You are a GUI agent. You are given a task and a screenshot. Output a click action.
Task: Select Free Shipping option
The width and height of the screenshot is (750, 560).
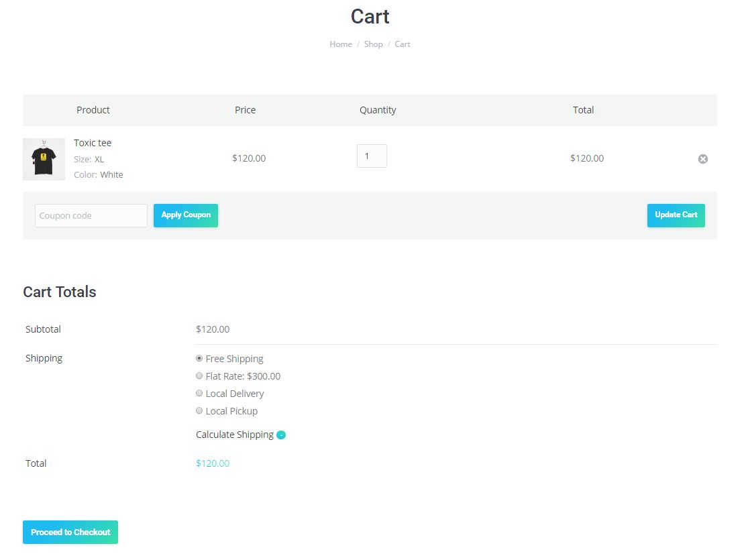(x=199, y=359)
